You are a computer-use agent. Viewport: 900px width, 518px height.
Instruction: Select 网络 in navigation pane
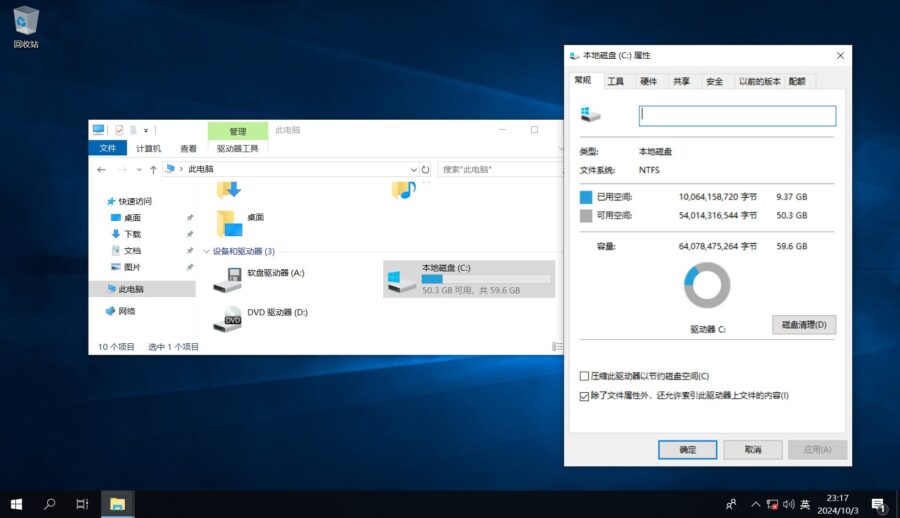point(127,311)
